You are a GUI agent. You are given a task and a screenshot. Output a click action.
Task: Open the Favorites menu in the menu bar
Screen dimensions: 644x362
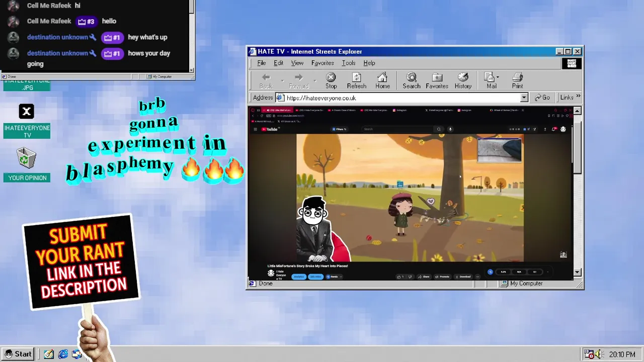(x=323, y=63)
